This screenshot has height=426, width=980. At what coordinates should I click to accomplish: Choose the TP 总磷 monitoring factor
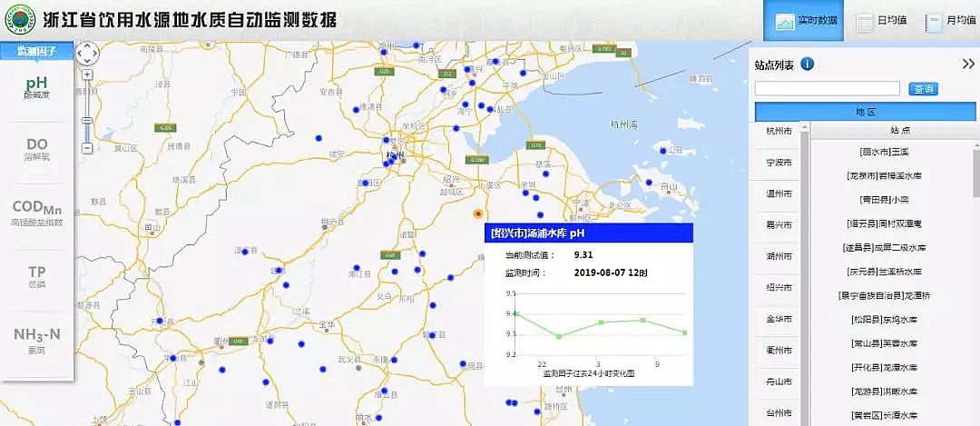36,277
